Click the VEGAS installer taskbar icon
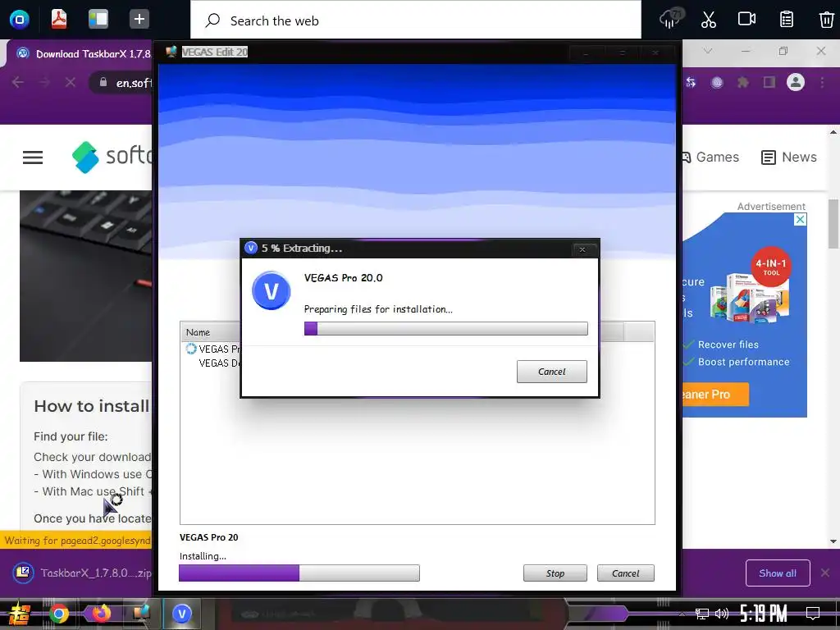The height and width of the screenshot is (630, 840). coord(141,614)
